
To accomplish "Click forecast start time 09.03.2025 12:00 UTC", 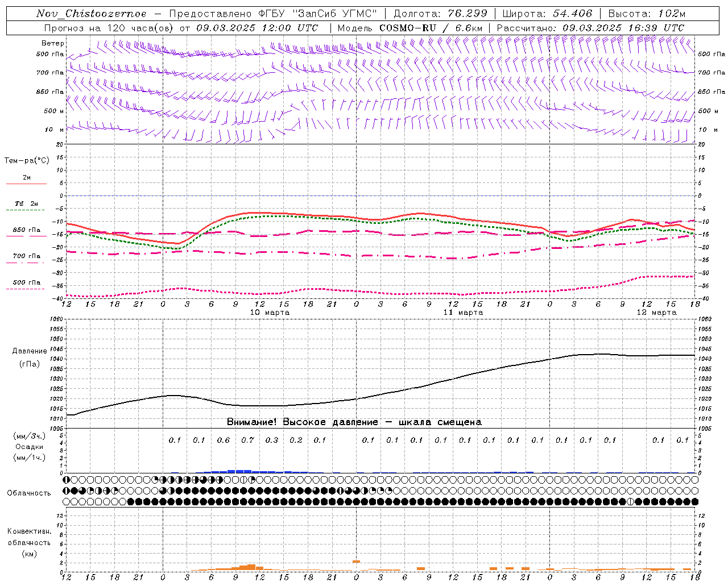I will click(x=257, y=28).
